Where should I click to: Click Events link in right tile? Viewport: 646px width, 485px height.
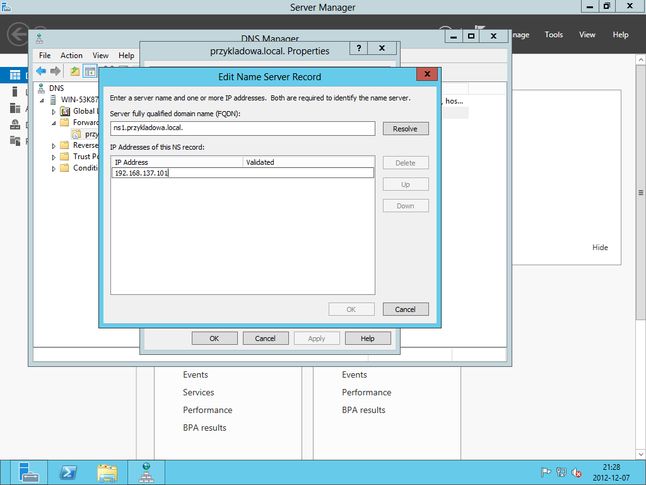point(354,375)
